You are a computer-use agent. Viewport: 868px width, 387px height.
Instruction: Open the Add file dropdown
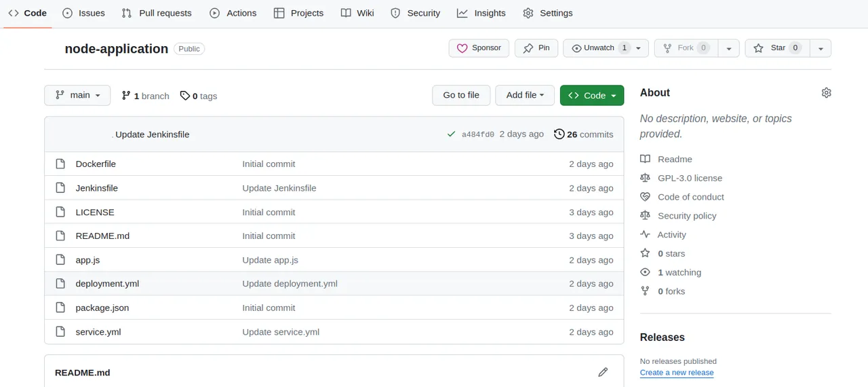coord(525,95)
